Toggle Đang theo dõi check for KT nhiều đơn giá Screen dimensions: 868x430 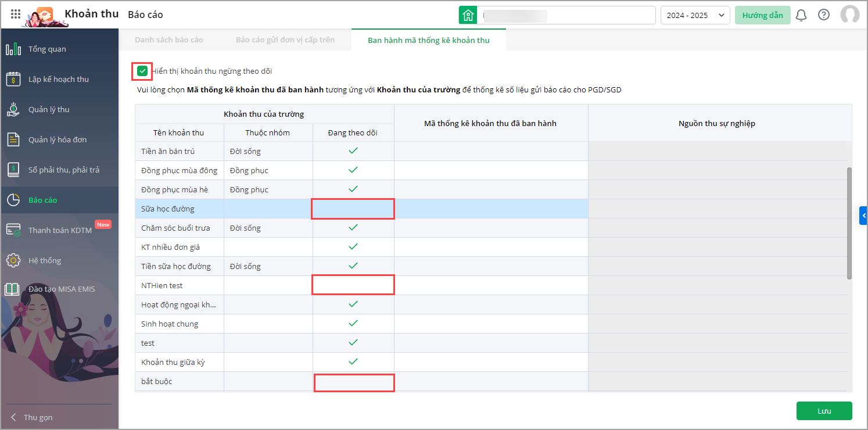[353, 247]
